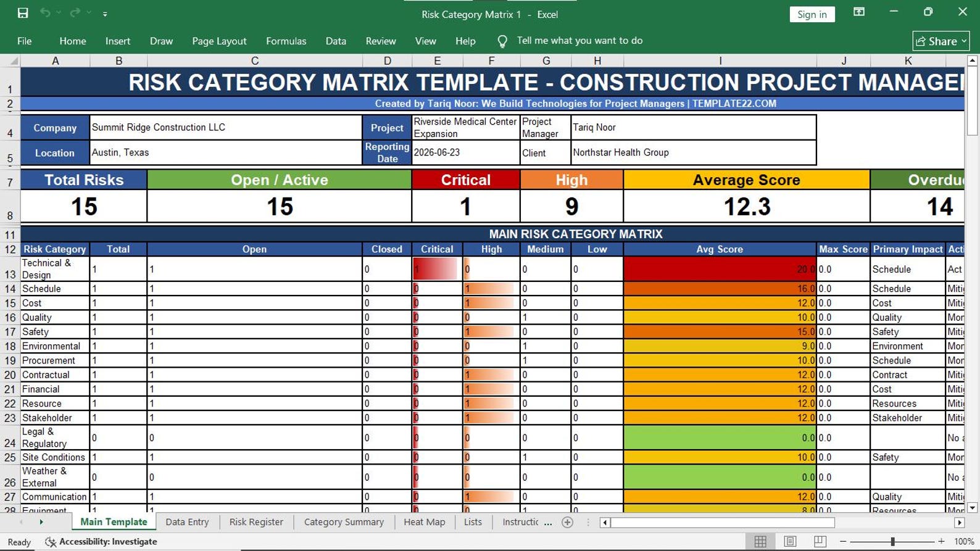Switch to the Category Summary sheet tab
The width and height of the screenshot is (980, 551).
(x=344, y=522)
